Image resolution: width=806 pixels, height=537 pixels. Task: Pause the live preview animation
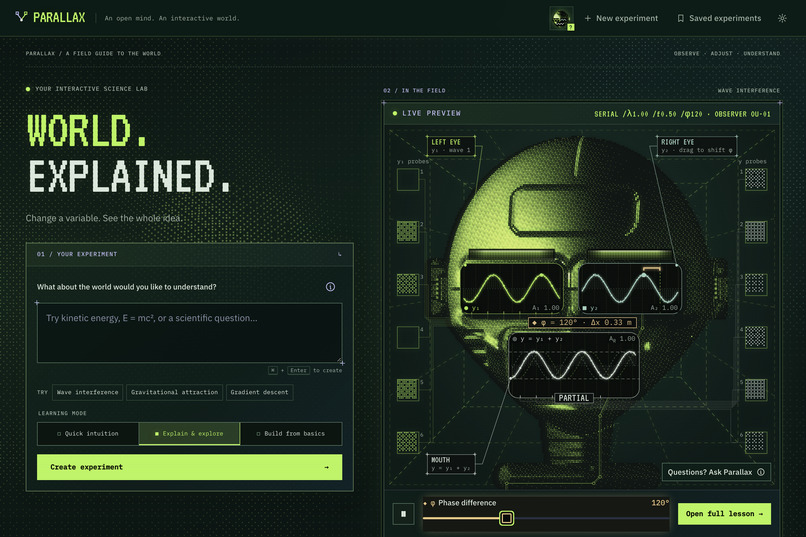point(404,513)
